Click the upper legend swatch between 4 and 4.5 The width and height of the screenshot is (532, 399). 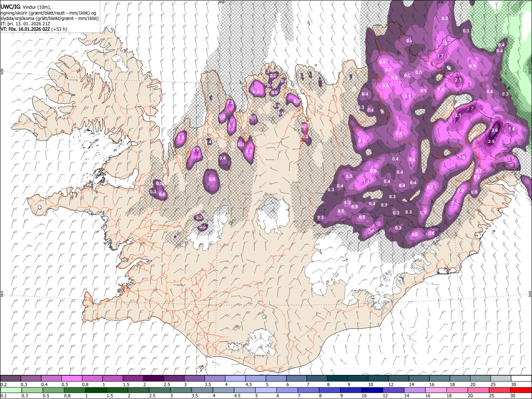[234, 378]
